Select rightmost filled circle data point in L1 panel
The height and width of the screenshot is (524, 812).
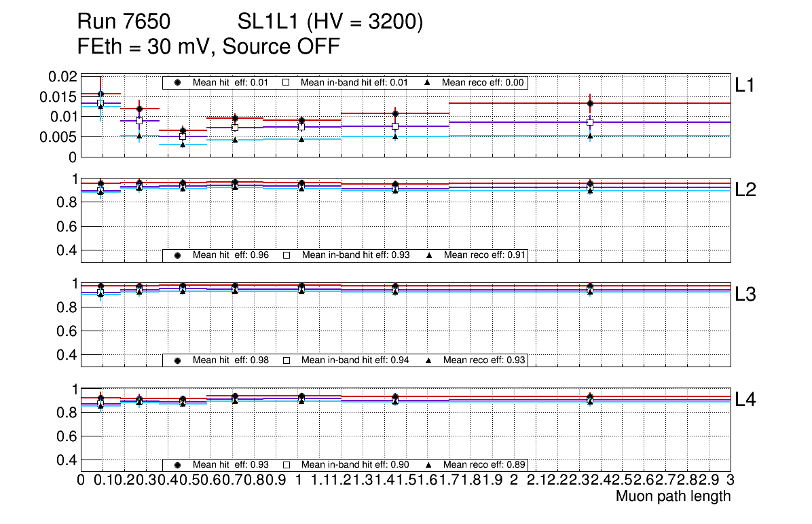tap(590, 103)
